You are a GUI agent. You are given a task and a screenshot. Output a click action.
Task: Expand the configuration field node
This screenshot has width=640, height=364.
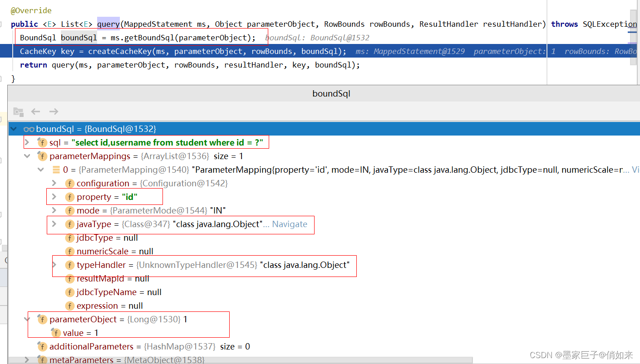click(x=54, y=184)
